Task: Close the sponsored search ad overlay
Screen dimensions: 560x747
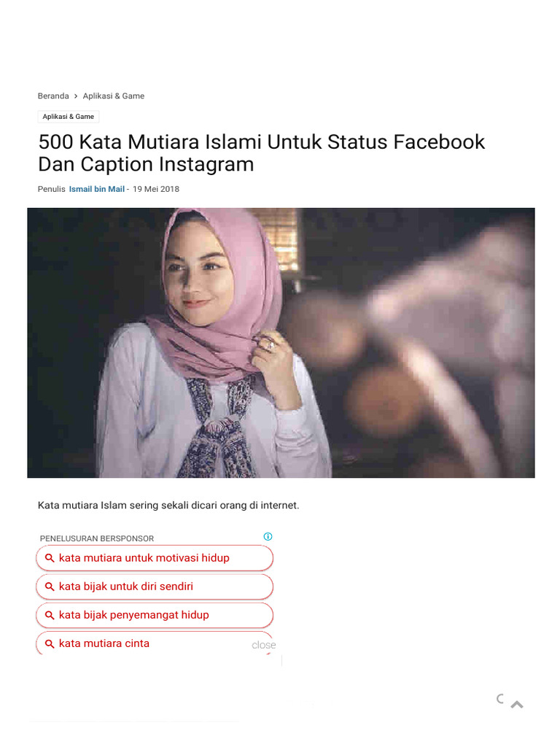Action: click(x=263, y=645)
